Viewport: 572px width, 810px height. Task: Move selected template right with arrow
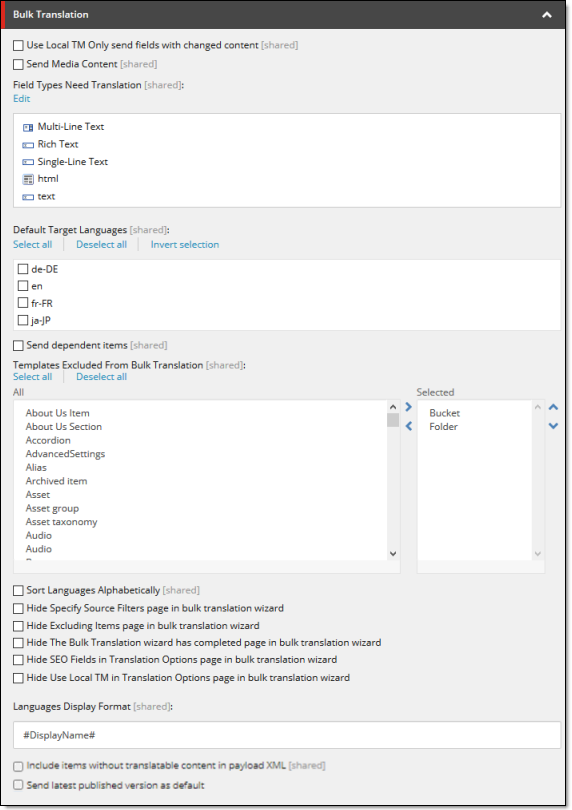click(409, 407)
